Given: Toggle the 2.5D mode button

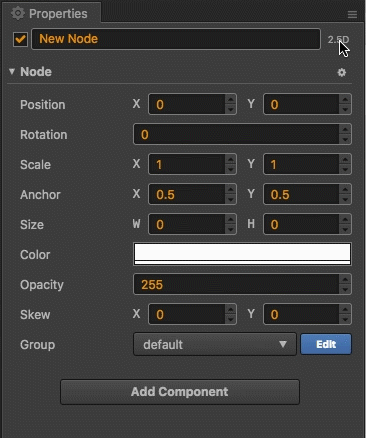Looking at the screenshot, I should point(338,39).
